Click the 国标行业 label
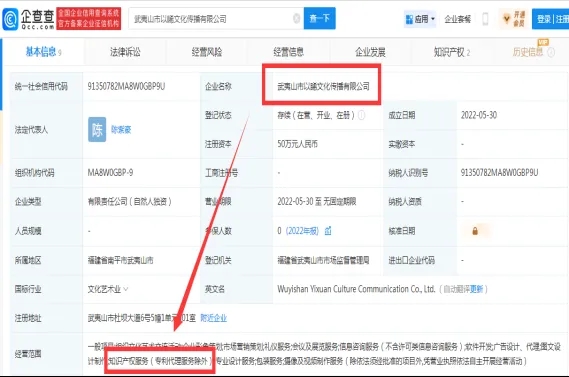This screenshot has height=377, width=569. tap(28, 289)
